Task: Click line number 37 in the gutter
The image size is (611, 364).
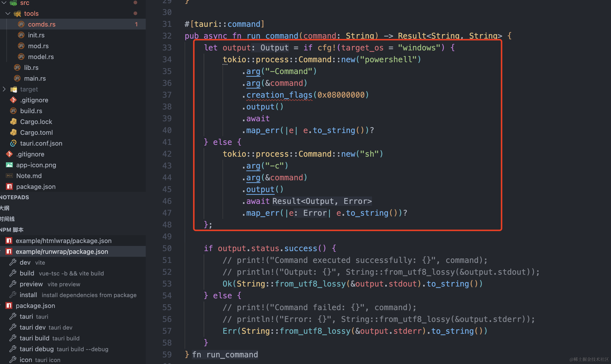Action: (167, 95)
